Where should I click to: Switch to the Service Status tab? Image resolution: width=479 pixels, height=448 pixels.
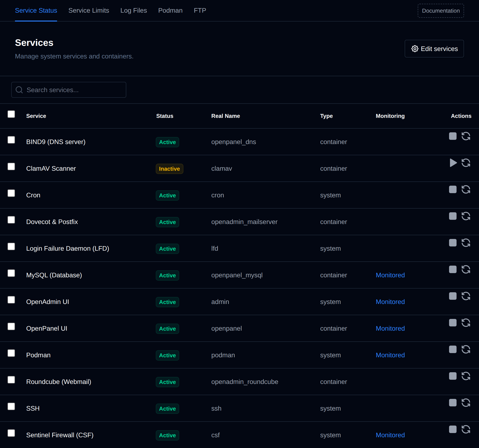coord(36,11)
